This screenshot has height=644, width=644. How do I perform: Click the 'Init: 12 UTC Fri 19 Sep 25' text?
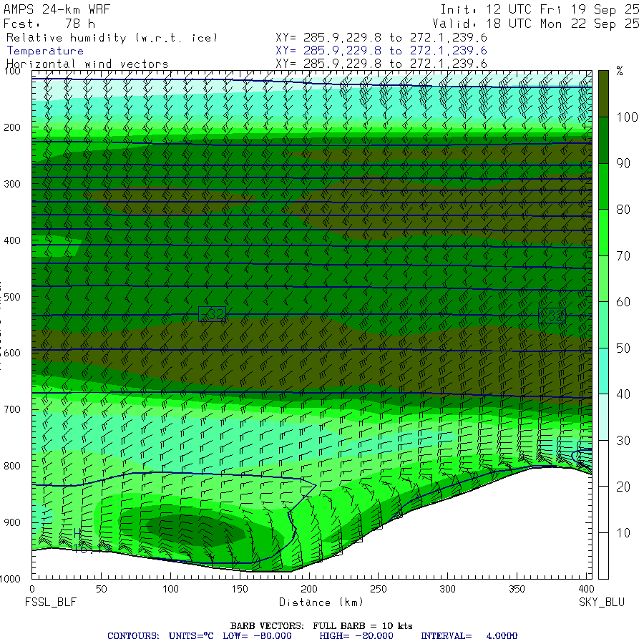coord(540,9)
